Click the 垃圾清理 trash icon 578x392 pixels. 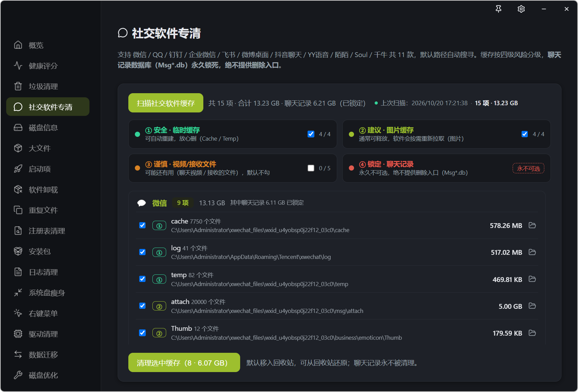coord(18,86)
